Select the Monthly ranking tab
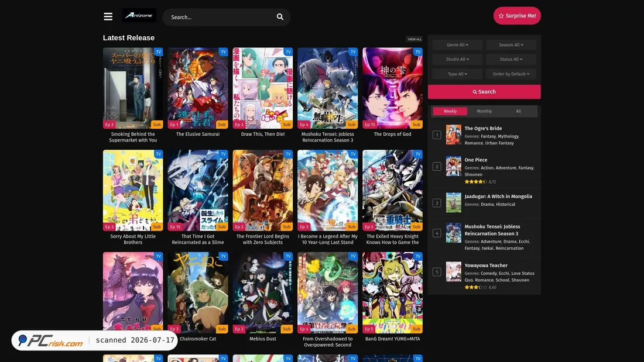 pyautogui.click(x=484, y=111)
